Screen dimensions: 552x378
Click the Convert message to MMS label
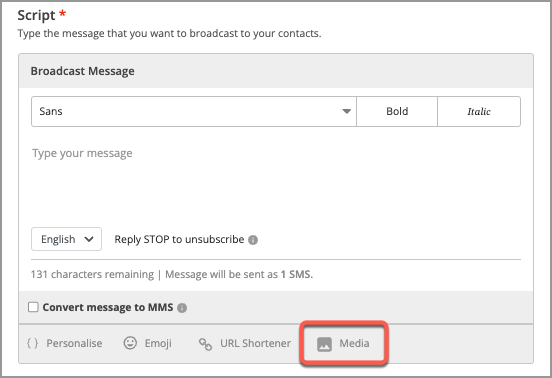click(108, 307)
